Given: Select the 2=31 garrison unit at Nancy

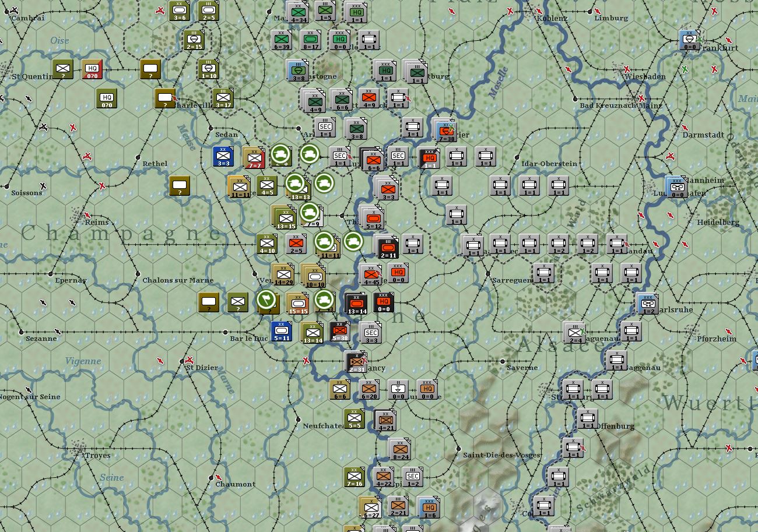Looking at the screenshot, I should 356,362.
